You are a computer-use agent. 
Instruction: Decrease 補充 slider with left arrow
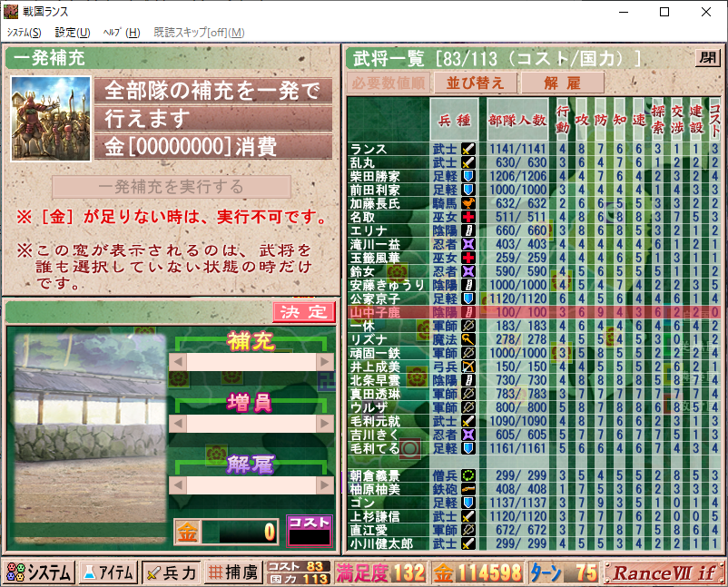coord(178,361)
